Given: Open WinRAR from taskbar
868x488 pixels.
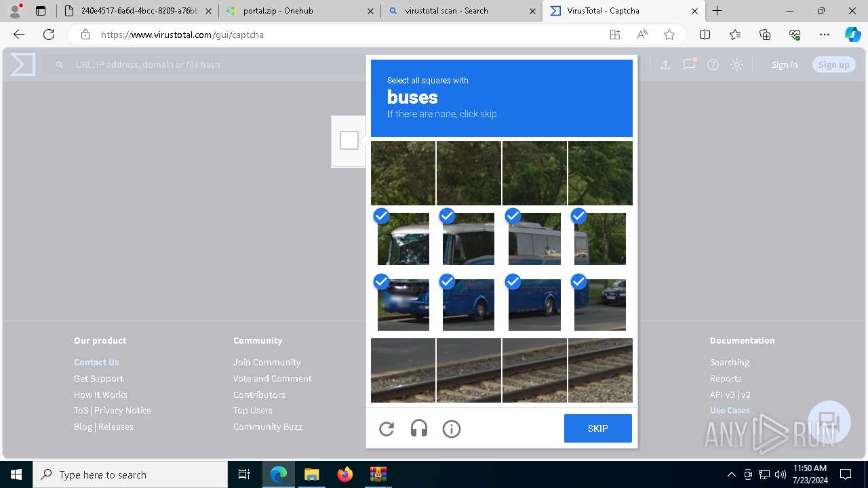Looking at the screenshot, I should [x=378, y=474].
